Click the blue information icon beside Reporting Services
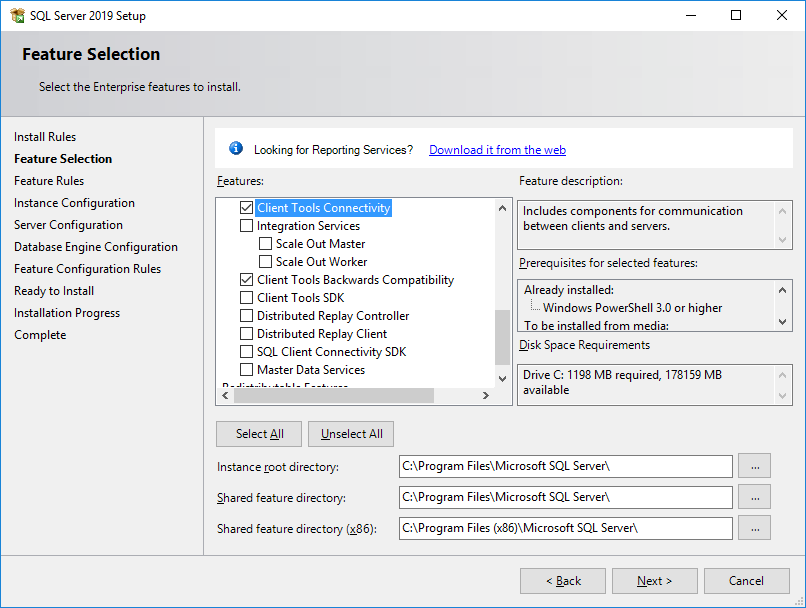The image size is (806, 608). [236, 149]
